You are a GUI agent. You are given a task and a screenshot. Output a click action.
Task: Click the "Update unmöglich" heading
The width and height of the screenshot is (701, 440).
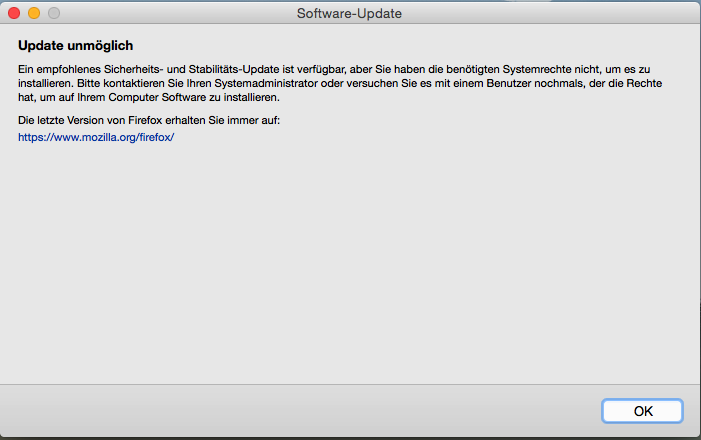pyautogui.click(x=76, y=46)
